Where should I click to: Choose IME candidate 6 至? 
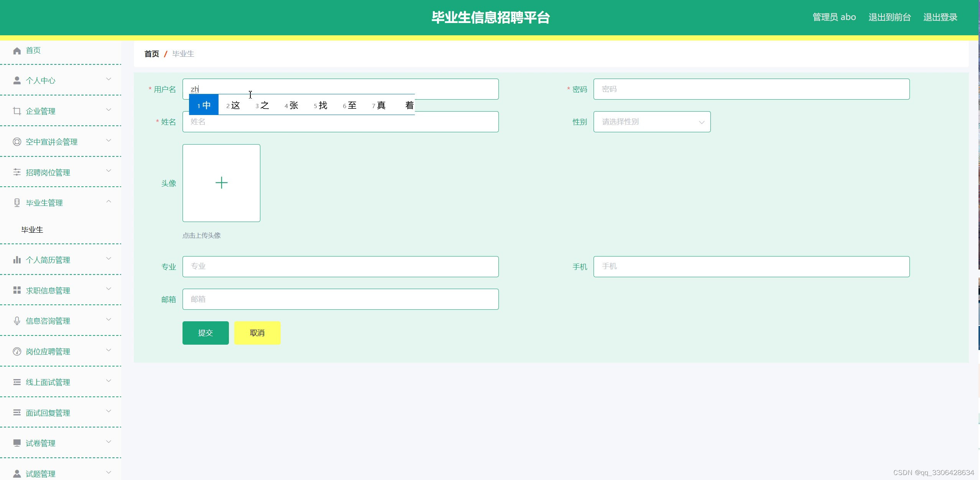click(x=350, y=105)
